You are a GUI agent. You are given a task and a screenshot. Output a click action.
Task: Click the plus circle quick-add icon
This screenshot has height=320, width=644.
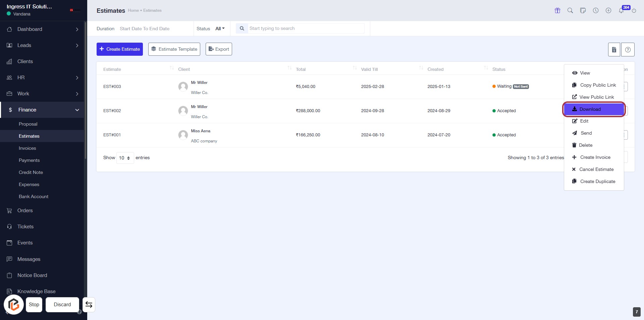pos(608,10)
